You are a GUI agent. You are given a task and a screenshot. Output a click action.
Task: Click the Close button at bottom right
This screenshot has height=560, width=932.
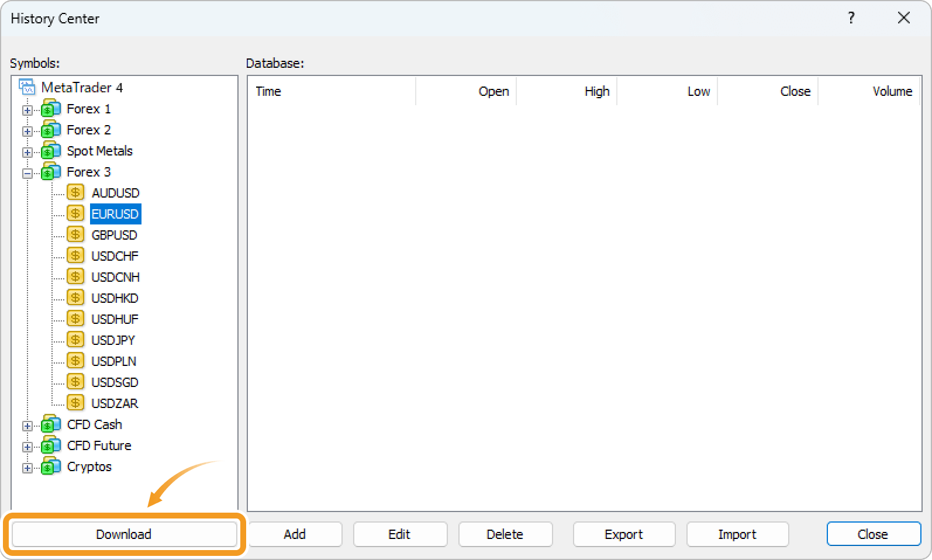[874, 534]
